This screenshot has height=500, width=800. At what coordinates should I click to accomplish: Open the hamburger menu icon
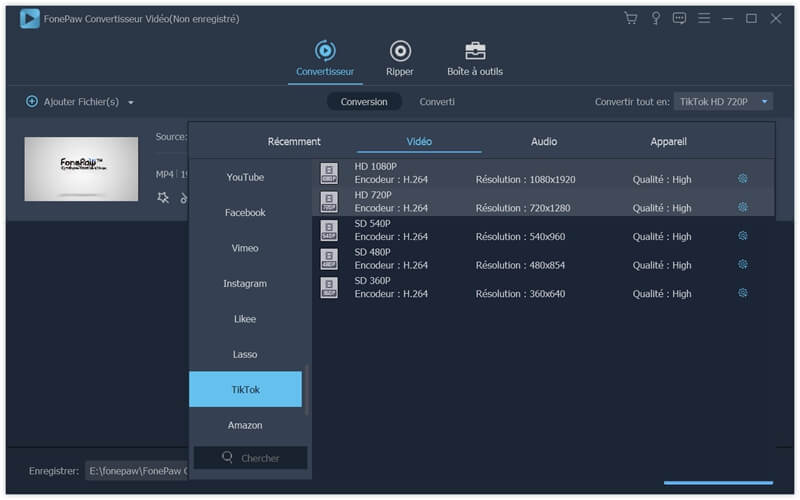[704, 18]
